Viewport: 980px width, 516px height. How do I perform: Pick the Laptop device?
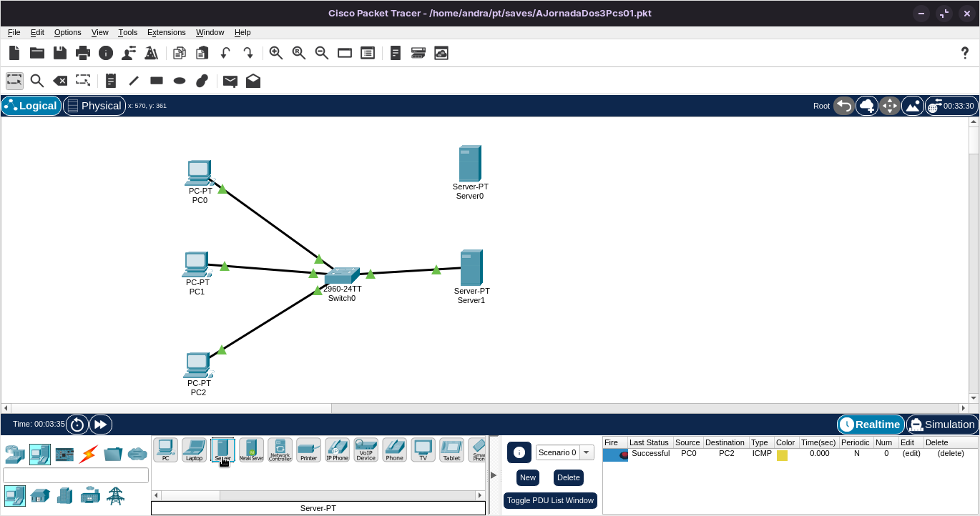pos(194,450)
